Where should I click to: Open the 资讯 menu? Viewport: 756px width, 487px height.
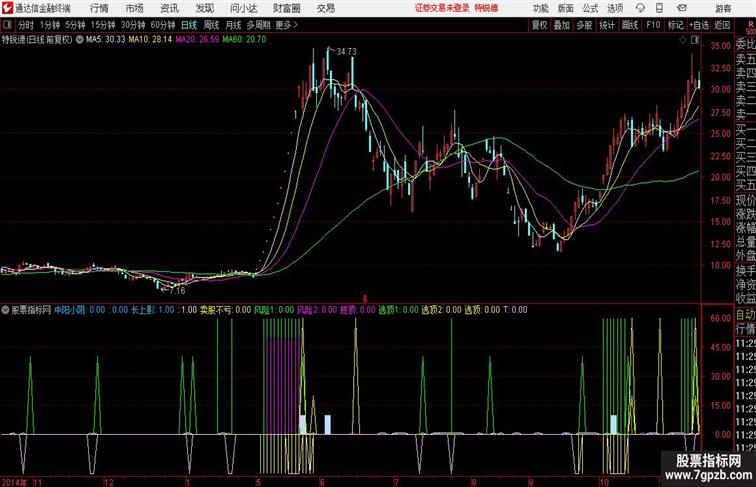169,8
